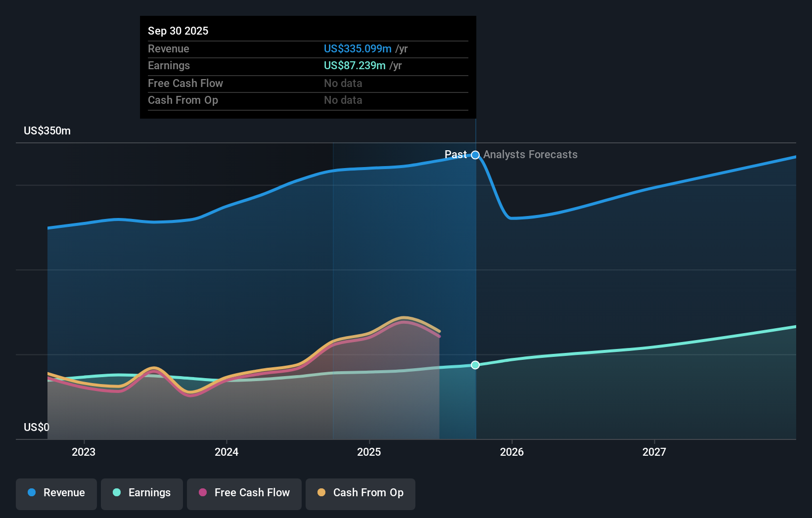Screen dimensions: 812x518
Task: Select the Past section label
Action: [456, 155]
